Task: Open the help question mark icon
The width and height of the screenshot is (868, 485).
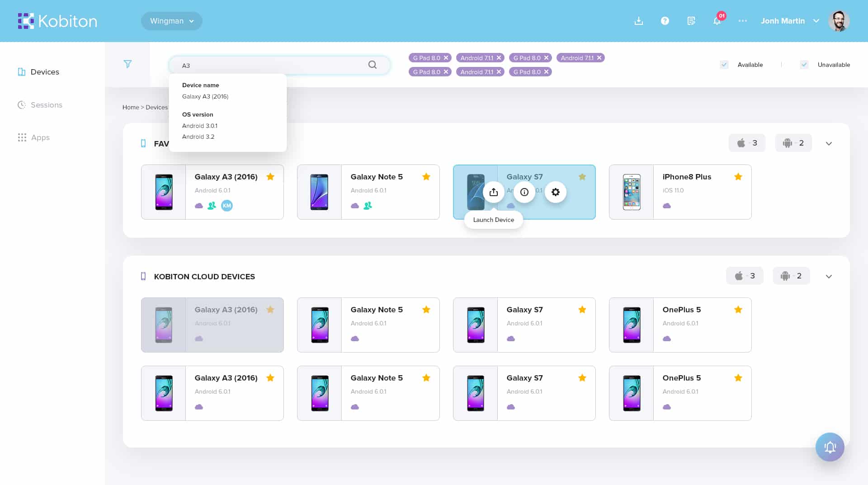Action: tap(665, 21)
